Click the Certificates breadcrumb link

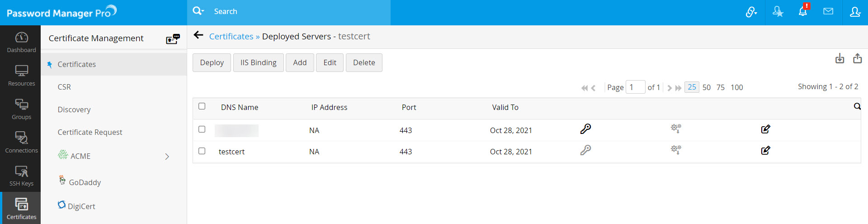point(231,36)
